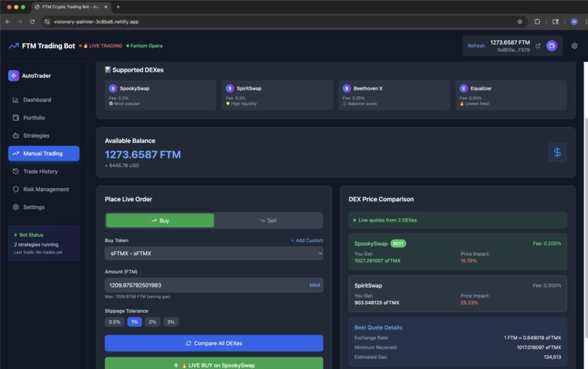Click the dollar sign balance icon
This screenshot has width=588, height=369.
(x=557, y=152)
